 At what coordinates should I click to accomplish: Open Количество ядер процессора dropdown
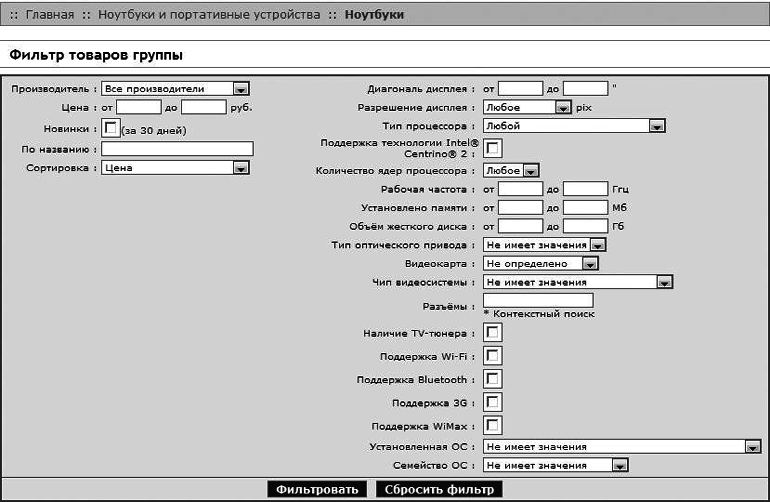tap(511, 171)
